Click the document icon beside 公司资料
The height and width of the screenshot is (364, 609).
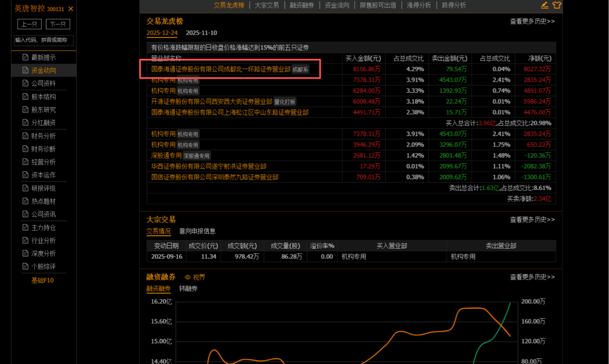(26, 83)
